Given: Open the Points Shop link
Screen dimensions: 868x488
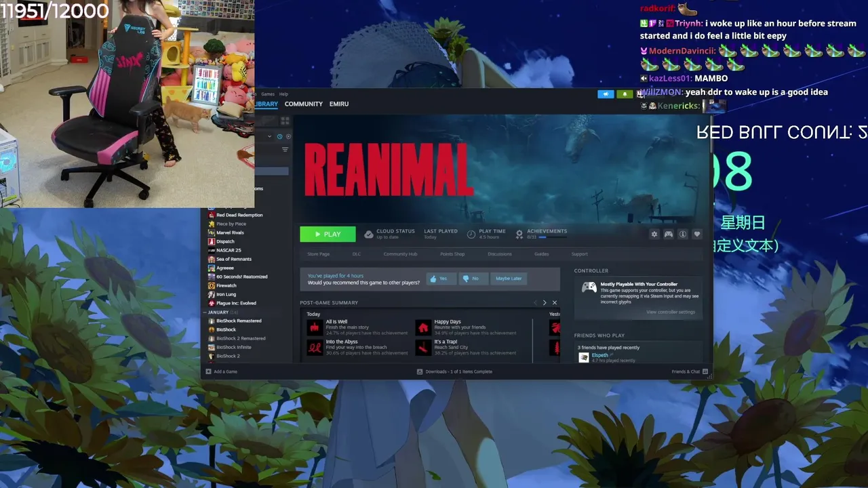Looking at the screenshot, I should pos(452,254).
